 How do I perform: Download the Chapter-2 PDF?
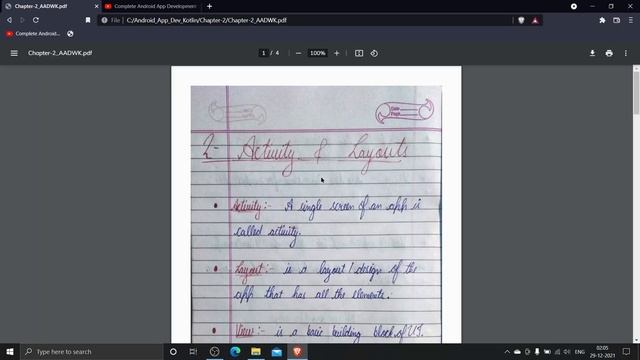click(592, 53)
